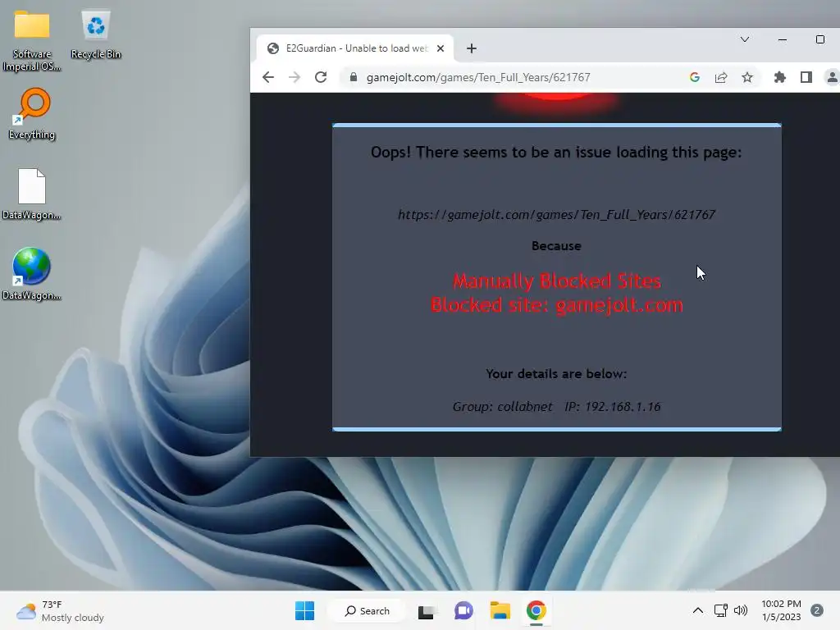Open a new Chrome tab
Screen dimensions: 840x630
click(x=472, y=48)
